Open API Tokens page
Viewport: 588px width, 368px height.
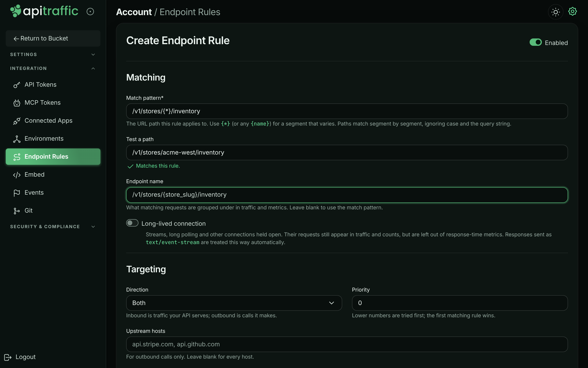tap(53, 85)
